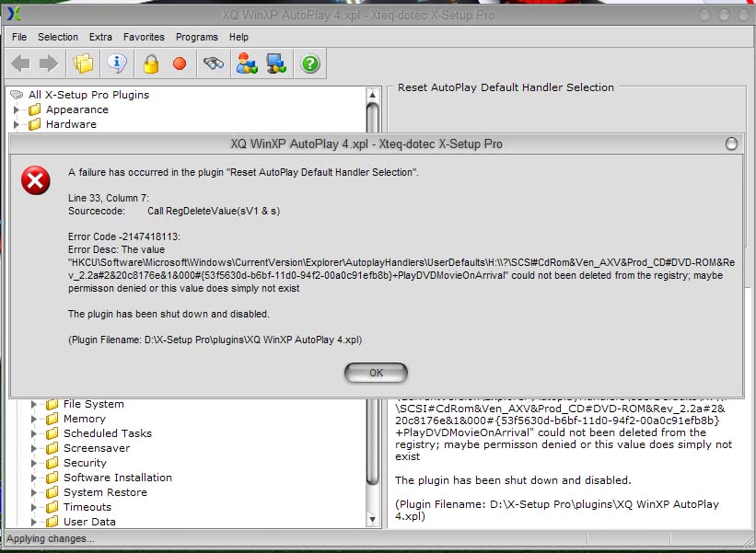Click the networked computers toolbar icon
Image resolution: width=756 pixels, height=553 pixels.
276,63
